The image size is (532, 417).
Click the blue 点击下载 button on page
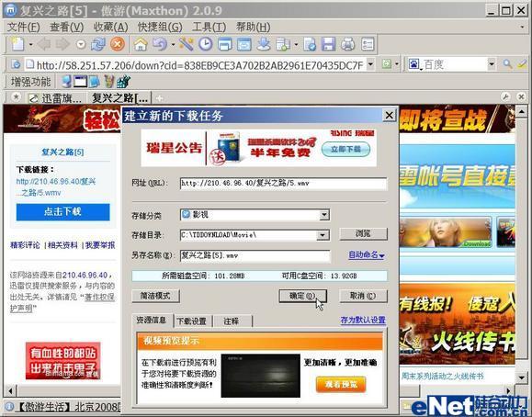62,212
